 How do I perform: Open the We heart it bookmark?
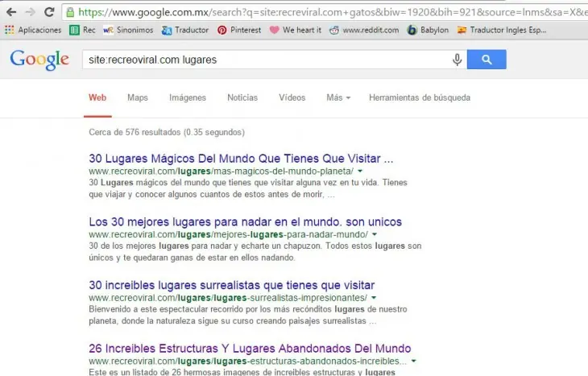[x=296, y=30]
